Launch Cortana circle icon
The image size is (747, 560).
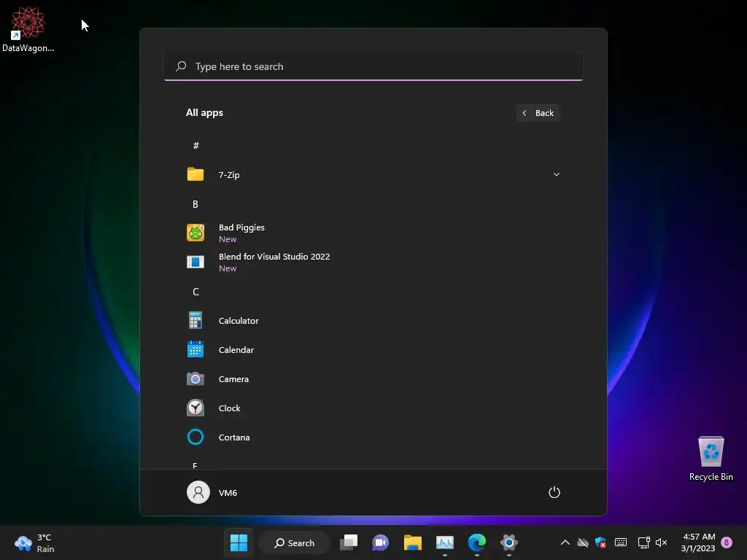tap(196, 437)
